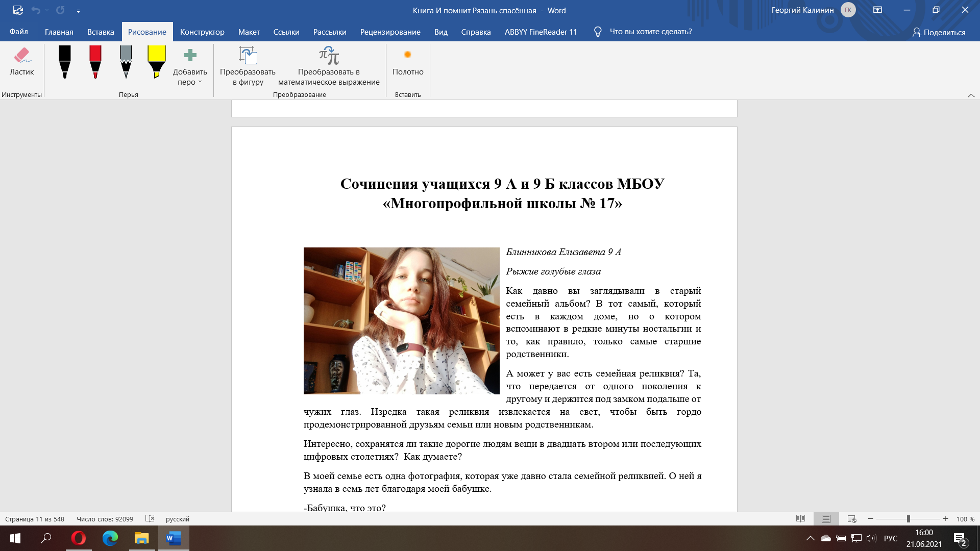Switch to the Макет tab
Image resolution: width=980 pixels, height=551 pixels.
(x=249, y=32)
